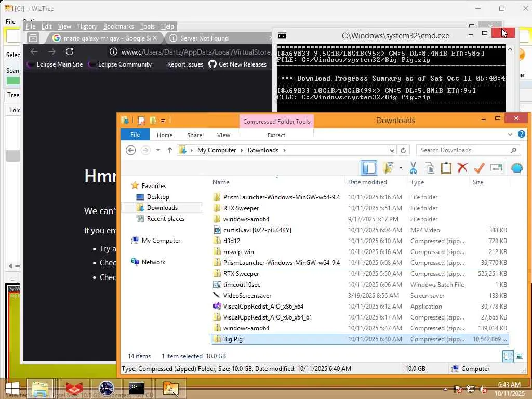The width and height of the screenshot is (532, 399).
Task: Open Quick Access Toolbar customize dropdown
Action: point(163,121)
